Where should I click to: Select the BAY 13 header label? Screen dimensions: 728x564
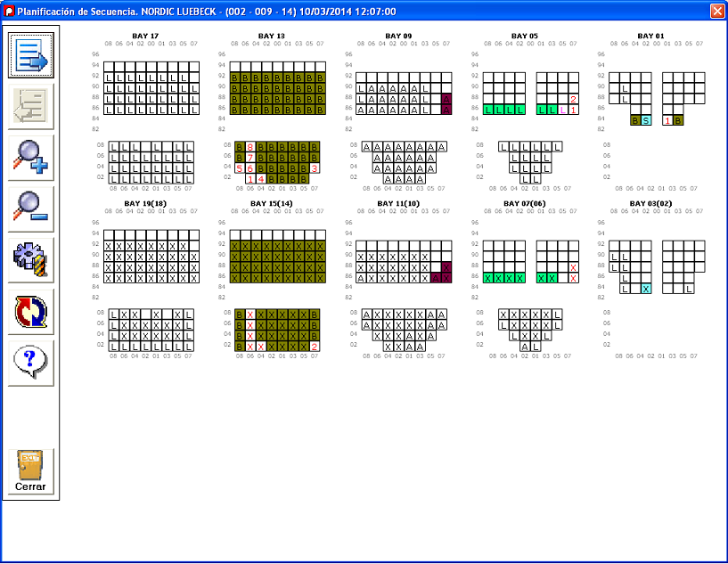pyautogui.click(x=272, y=37)
